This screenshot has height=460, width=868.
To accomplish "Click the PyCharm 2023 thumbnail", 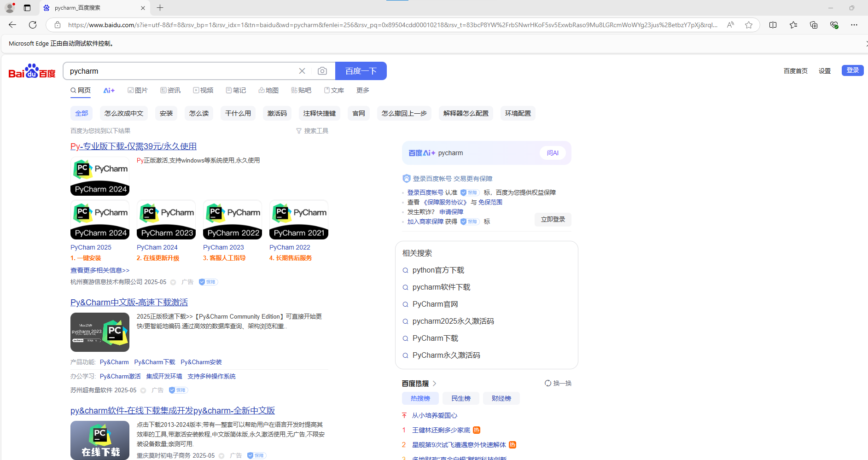I will click(x=166, y=220).
